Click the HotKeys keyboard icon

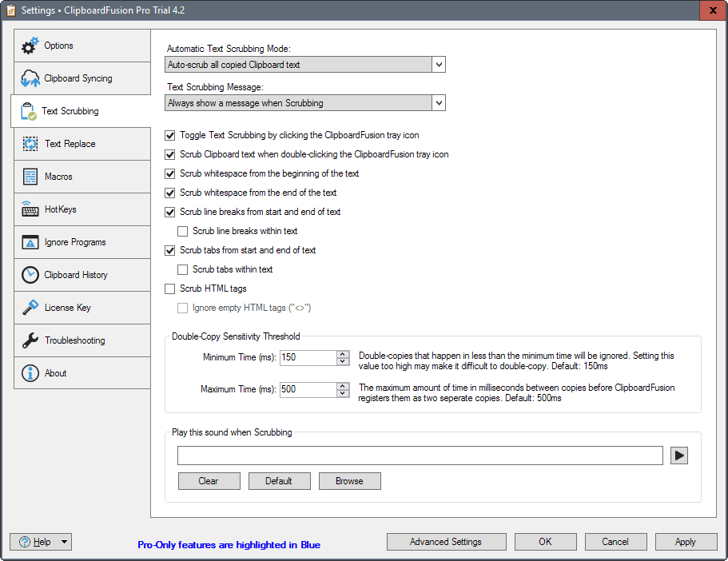[30, 209]
